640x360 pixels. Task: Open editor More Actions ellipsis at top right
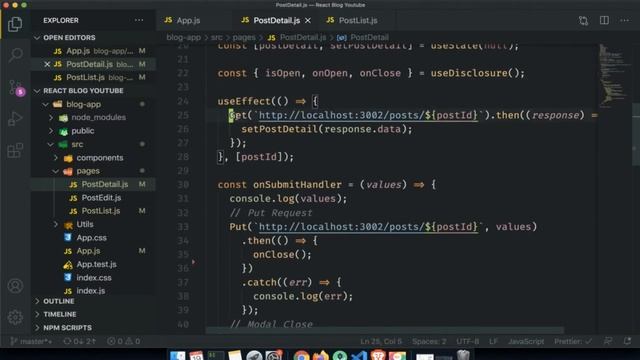click(x=624, y=20)
